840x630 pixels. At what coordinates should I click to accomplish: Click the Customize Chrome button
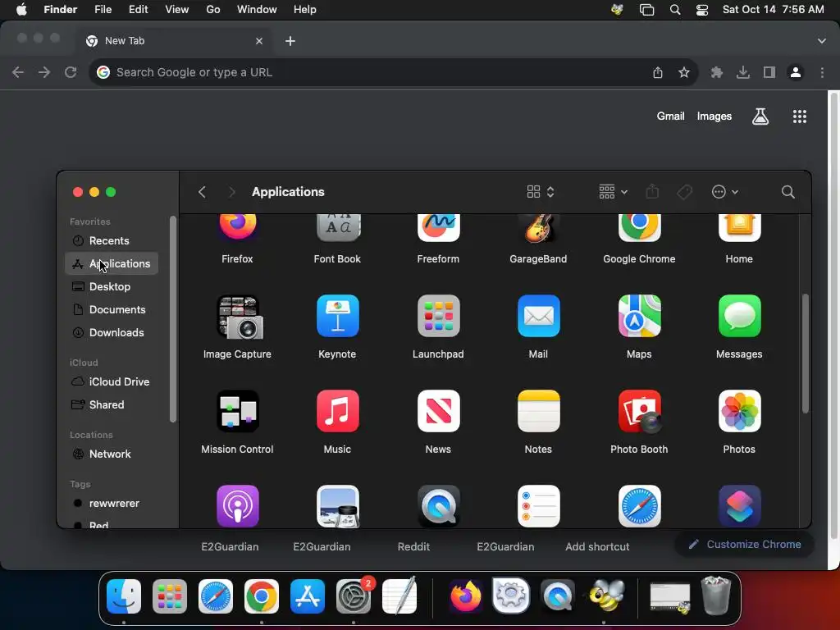click(745, 545)
